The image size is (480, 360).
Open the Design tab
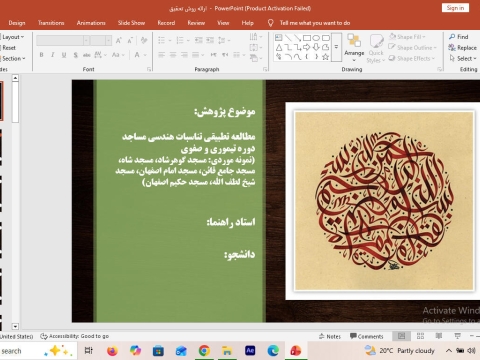(17, 23)
